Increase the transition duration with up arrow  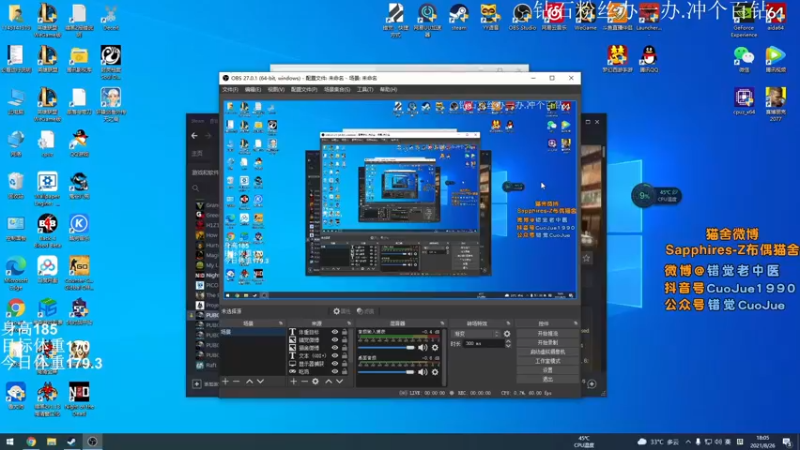pos(508,342)
